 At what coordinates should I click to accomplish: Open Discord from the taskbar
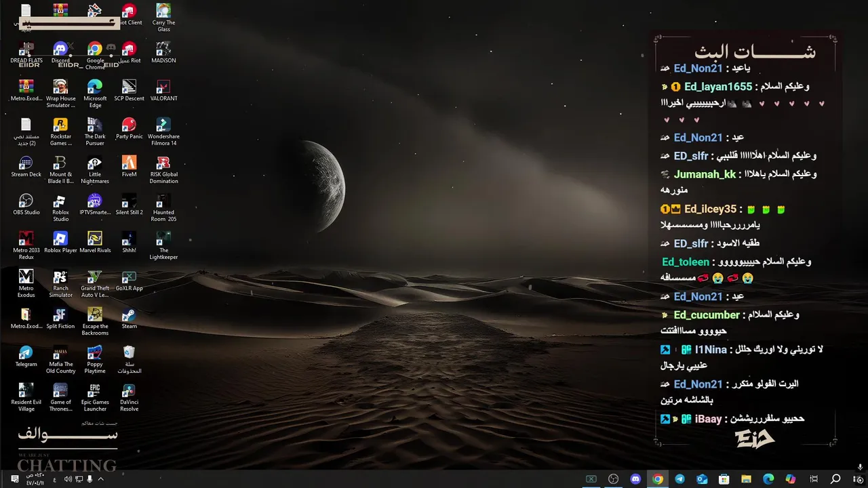pyautogui.click(x=635, y=479)
